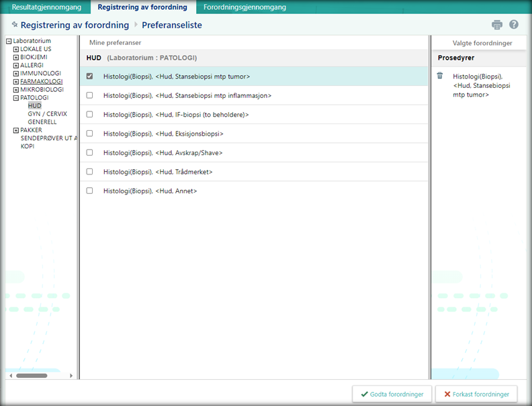This screenshot has height=406, width=532.
Task: Click the tree panel horizontal scrollbar
Action: [x=32, y=375]
